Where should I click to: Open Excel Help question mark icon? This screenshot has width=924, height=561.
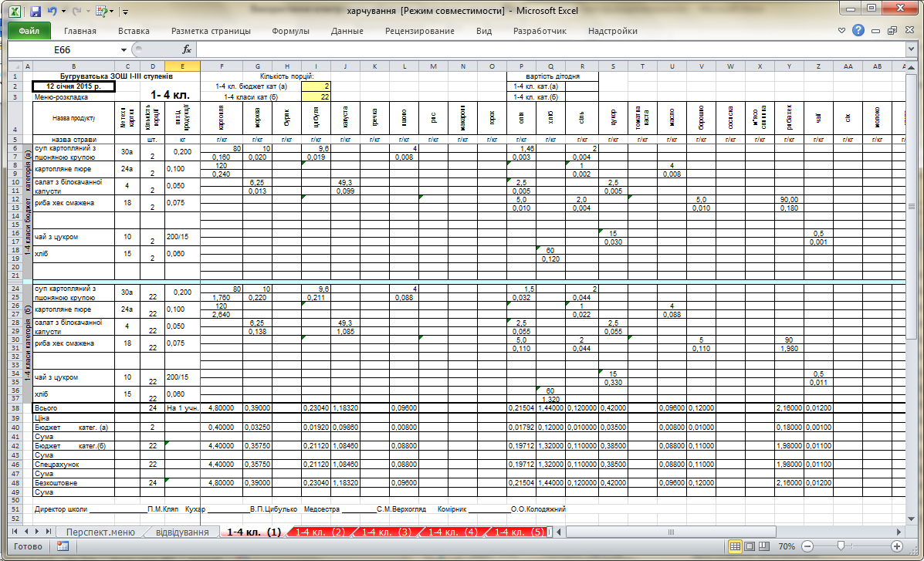pyautogui.click(x=858, y=31)
